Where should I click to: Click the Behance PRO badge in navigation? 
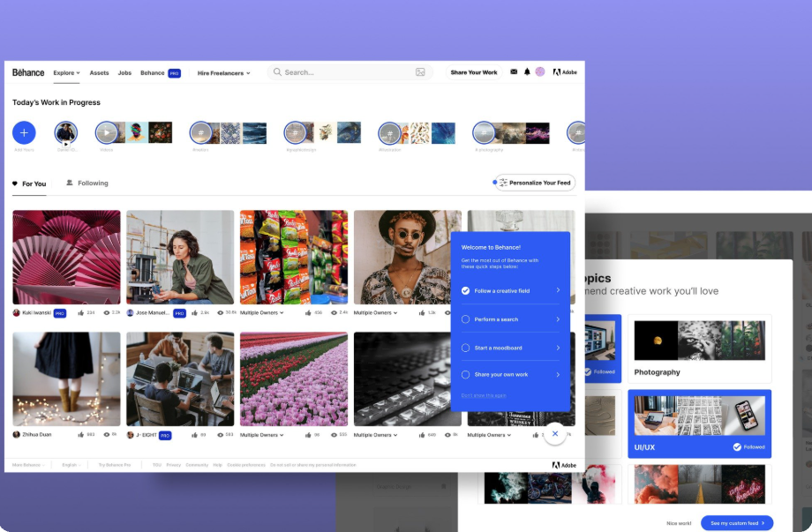click(x=175, y=73)
